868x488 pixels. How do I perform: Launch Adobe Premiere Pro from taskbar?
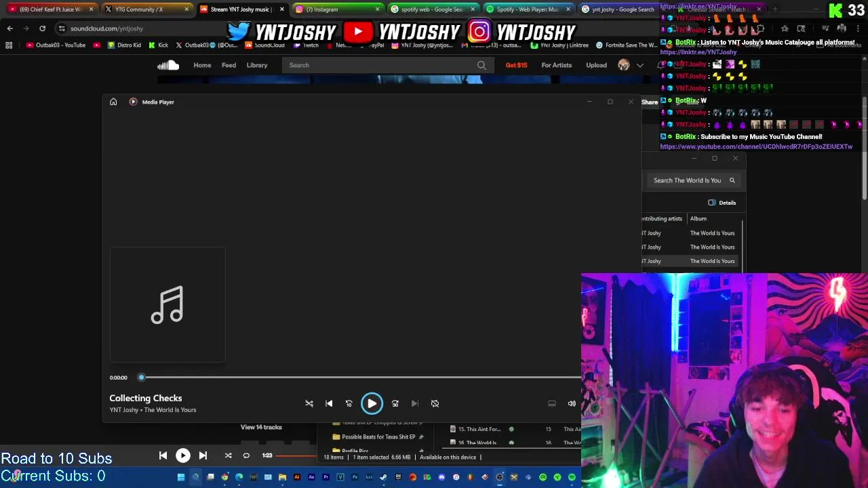tap(325, 477)
